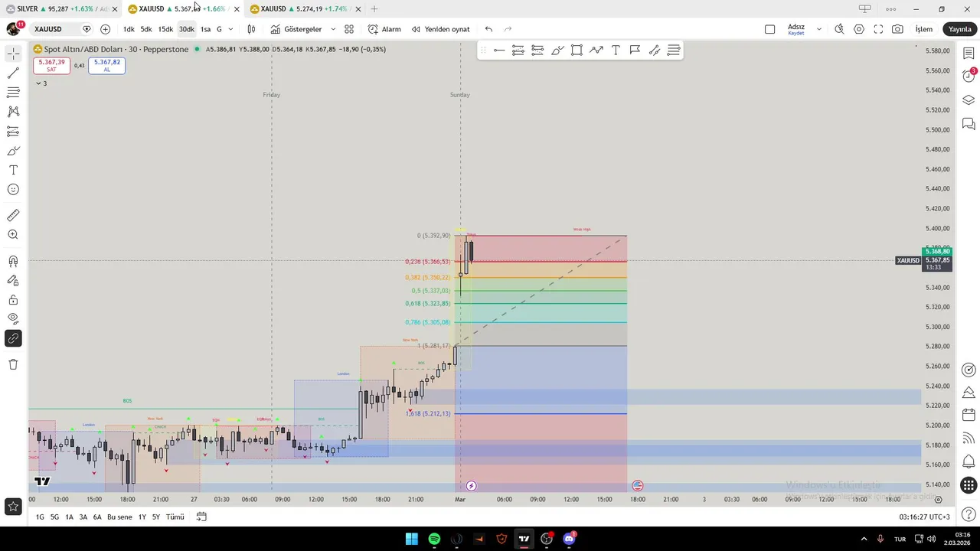Activate the zoom in tool
This screenshot has width=980, height=551.
13,235
